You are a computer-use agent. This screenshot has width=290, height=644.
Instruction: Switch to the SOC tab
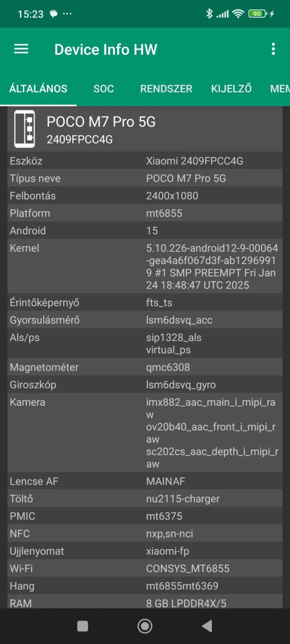(103, 89)
